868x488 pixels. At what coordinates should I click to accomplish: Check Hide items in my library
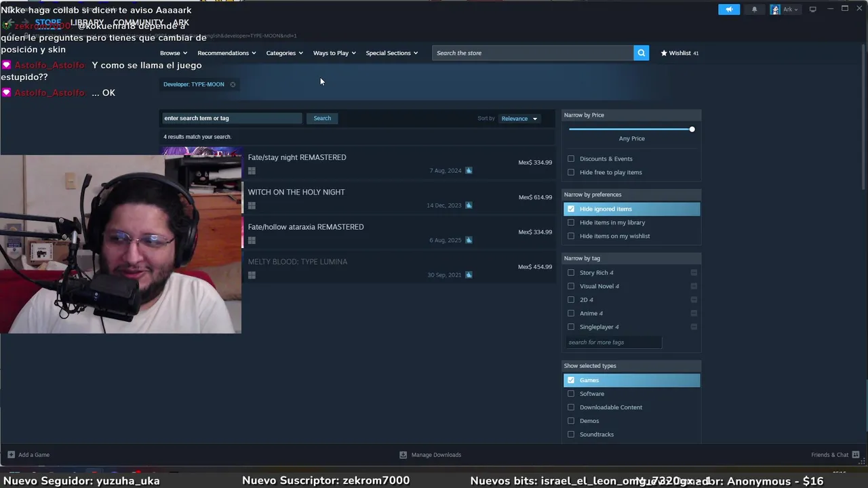(x=571, y=222)
